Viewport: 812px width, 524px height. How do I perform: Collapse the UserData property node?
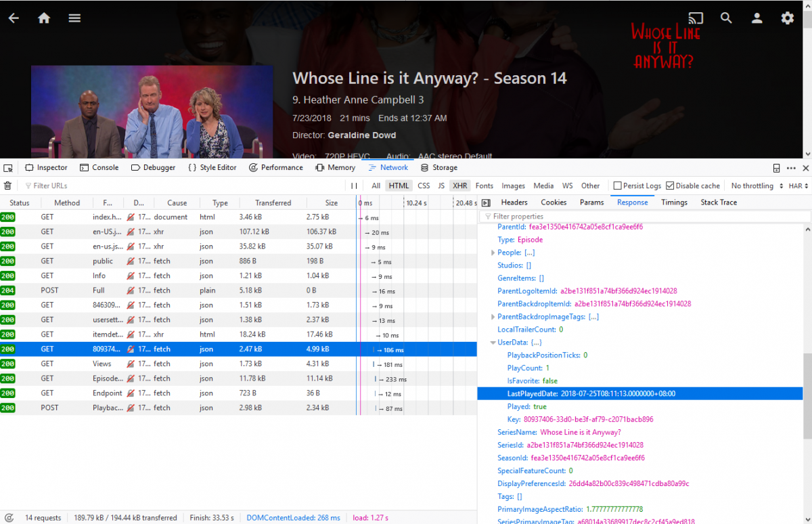click(493, 343)
